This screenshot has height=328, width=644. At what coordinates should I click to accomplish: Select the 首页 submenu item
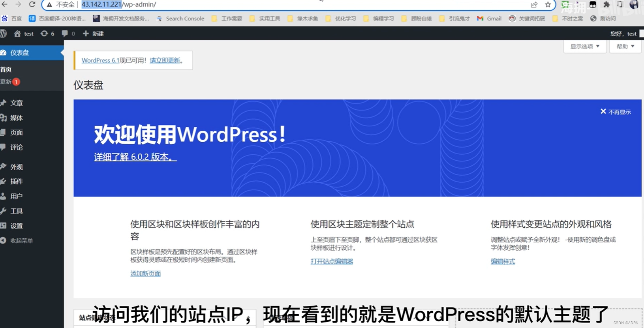tap(6, 69)
